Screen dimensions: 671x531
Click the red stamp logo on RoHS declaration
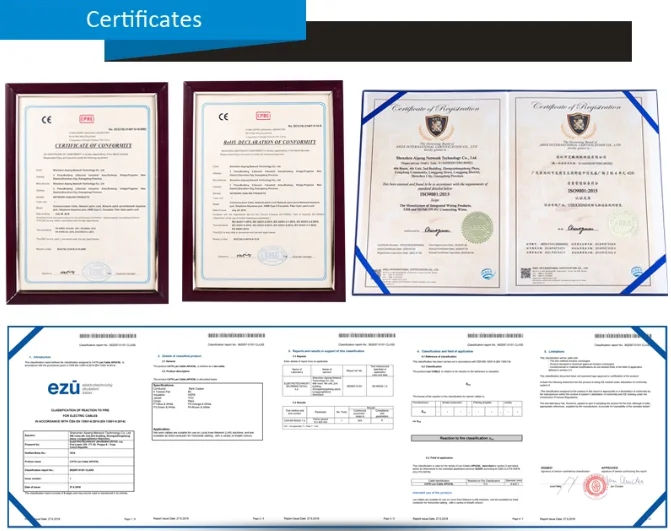263,116
